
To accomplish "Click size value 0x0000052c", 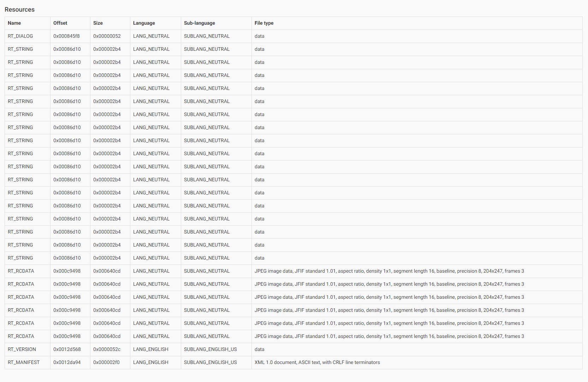I will click(x=107, y=349).
